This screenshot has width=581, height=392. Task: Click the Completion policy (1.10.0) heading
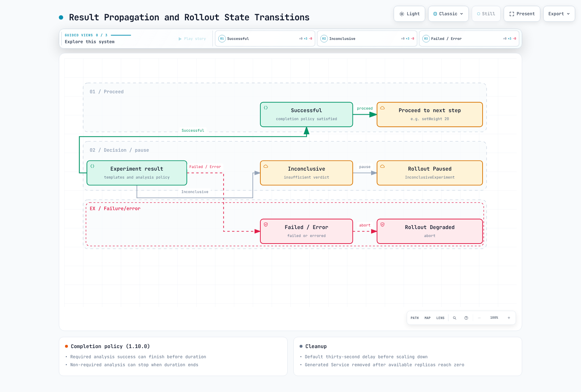(110, 347)
